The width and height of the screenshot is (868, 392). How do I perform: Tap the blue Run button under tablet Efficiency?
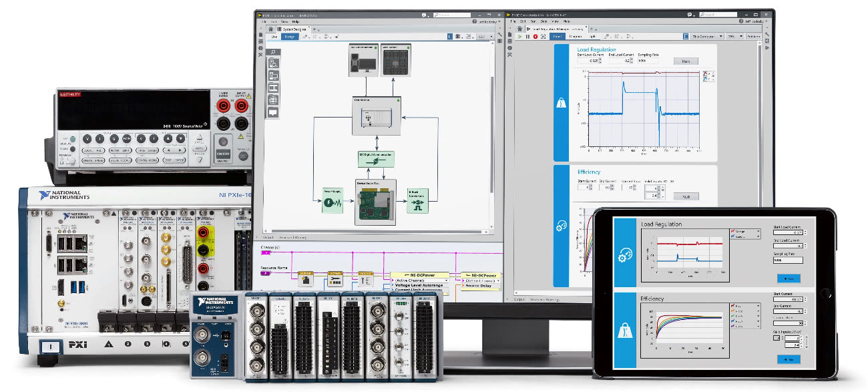tap(789, 359)
